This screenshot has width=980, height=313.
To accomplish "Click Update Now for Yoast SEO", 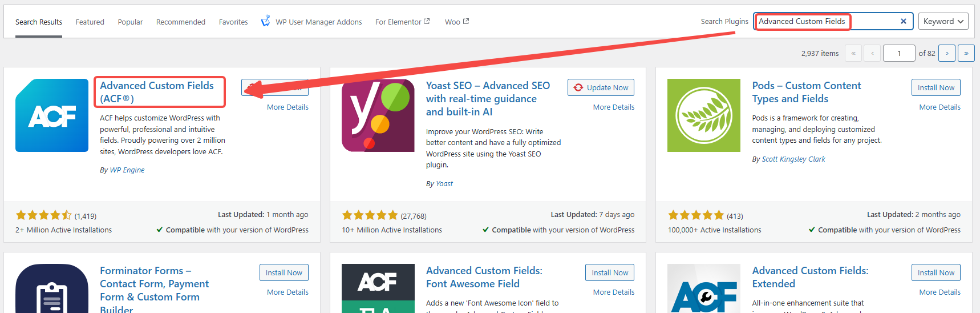I will pyautogui.click(x=601, y=87).
